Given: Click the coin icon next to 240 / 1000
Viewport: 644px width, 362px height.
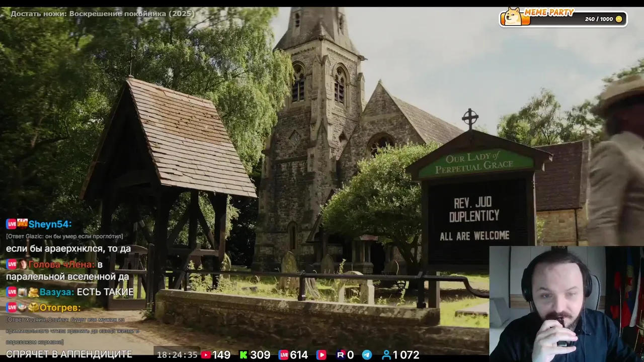Looking at the screenshot, I should click(619, 19).
